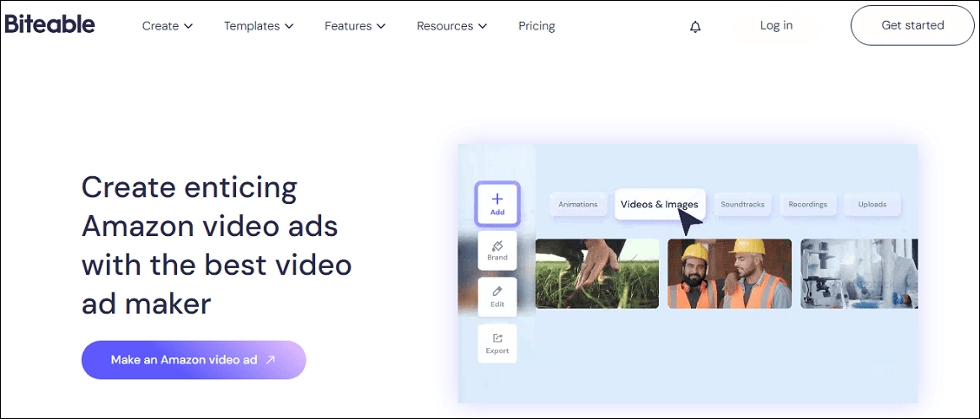Image resolution: width=980 pixels, height=419 pixels.
Task: Select the construction workers thumbnail
Action: point(729,273)
